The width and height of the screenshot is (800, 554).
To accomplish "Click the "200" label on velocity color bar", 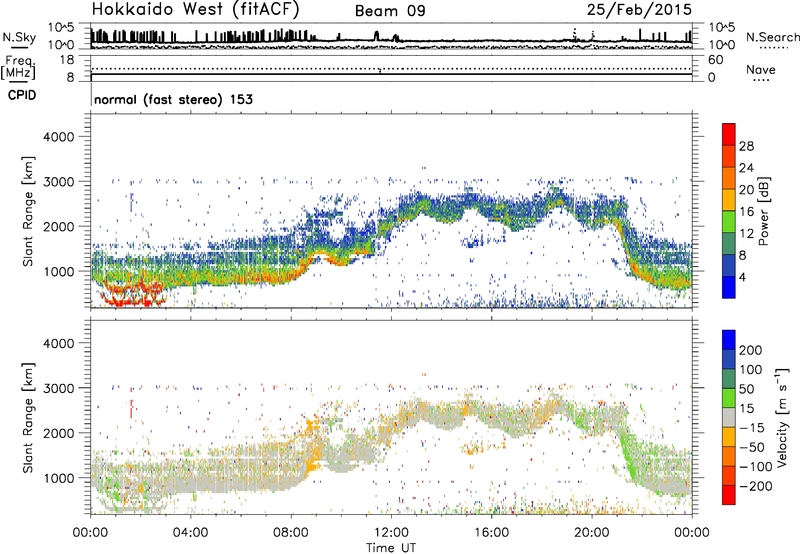I will (x=751, y=350).
